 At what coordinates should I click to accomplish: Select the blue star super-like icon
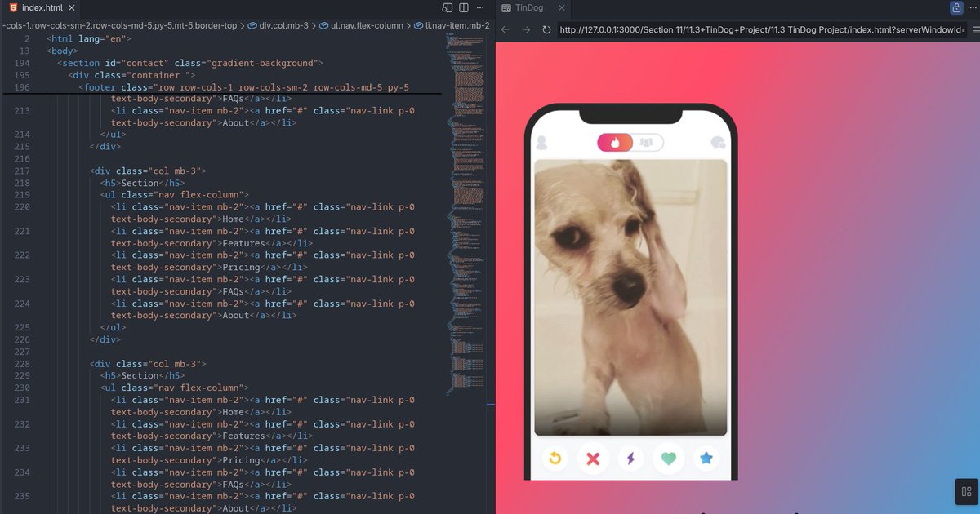point(706,459)
